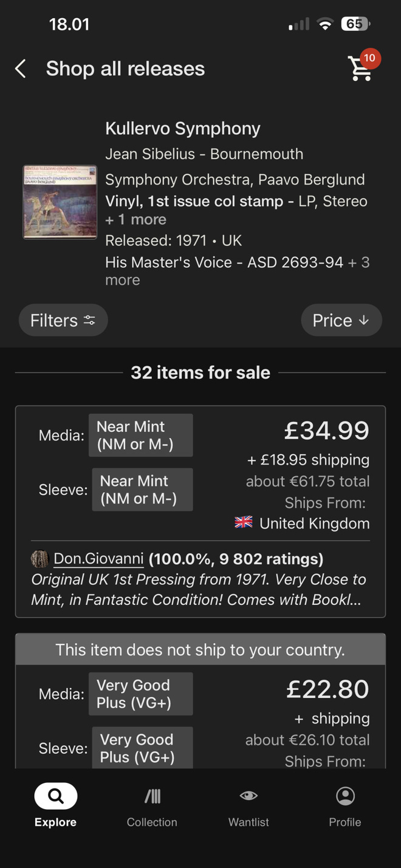The width and height of the screenshot is (401, 868).
Task: Tap Don.Giovanni seller avatar icon
Action: [x=39, y=558]
